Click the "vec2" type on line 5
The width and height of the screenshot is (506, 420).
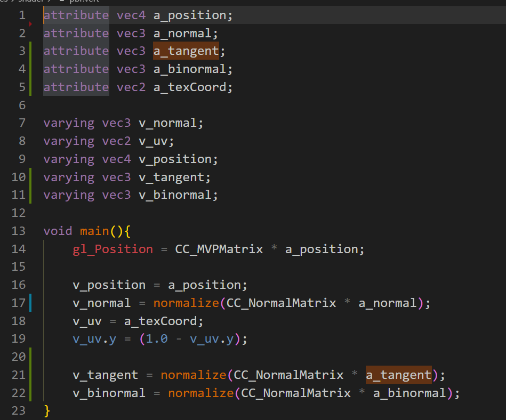click(x=131, y=87)
